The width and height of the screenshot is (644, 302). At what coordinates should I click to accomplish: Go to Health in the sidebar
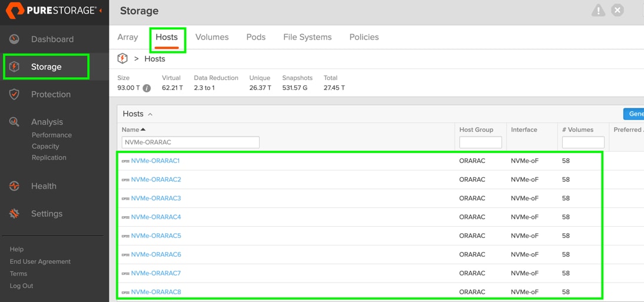point(44,186)
